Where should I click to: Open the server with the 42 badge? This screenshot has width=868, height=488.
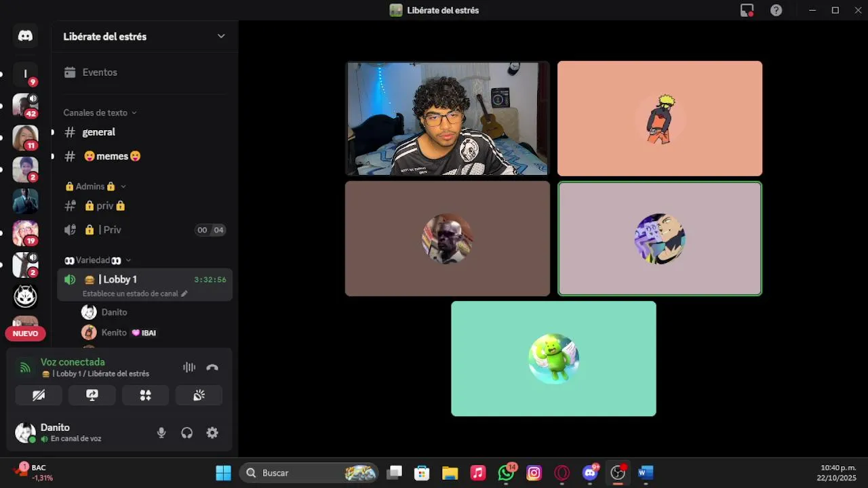pos(25,106)
